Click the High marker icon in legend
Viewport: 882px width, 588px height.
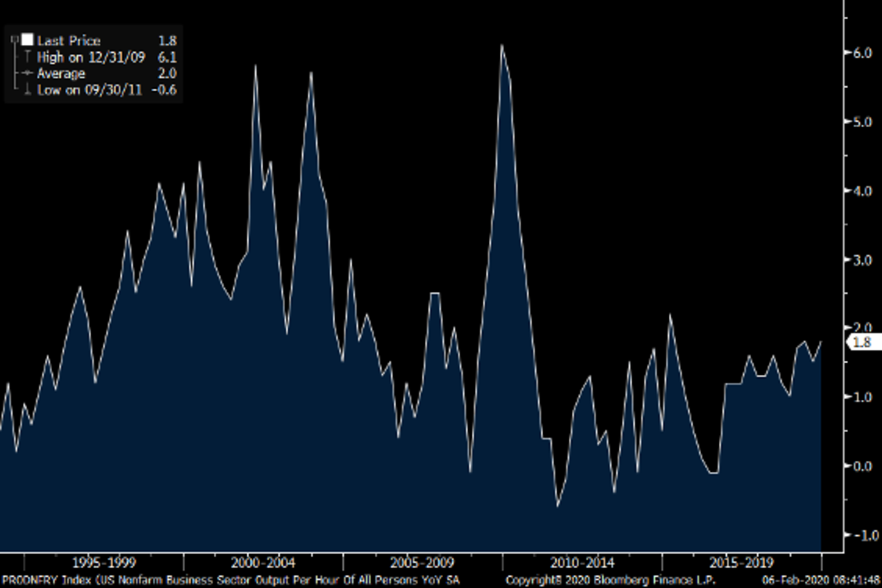(27, 57)
